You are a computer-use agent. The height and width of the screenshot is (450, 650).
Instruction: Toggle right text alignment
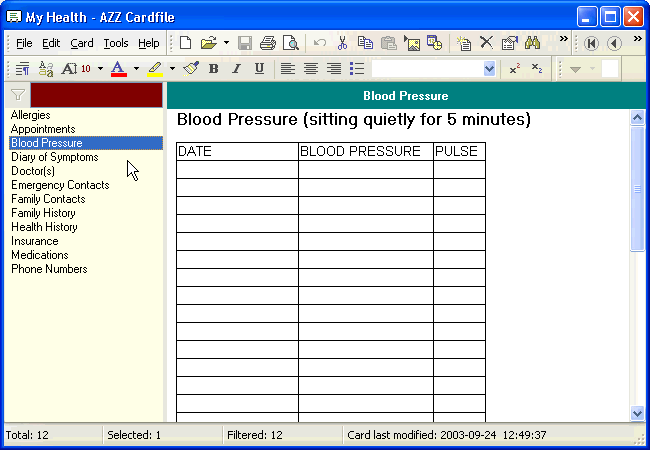[x=334, y=68]
